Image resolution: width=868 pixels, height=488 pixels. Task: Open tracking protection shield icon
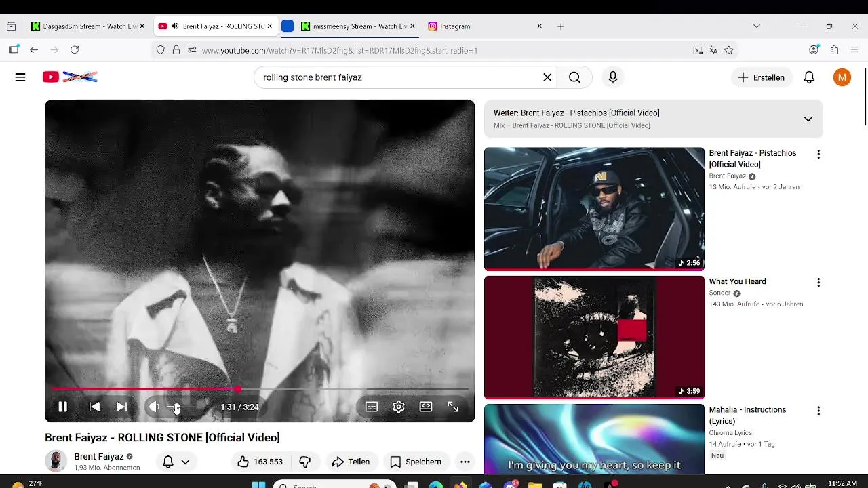point(161,50)
